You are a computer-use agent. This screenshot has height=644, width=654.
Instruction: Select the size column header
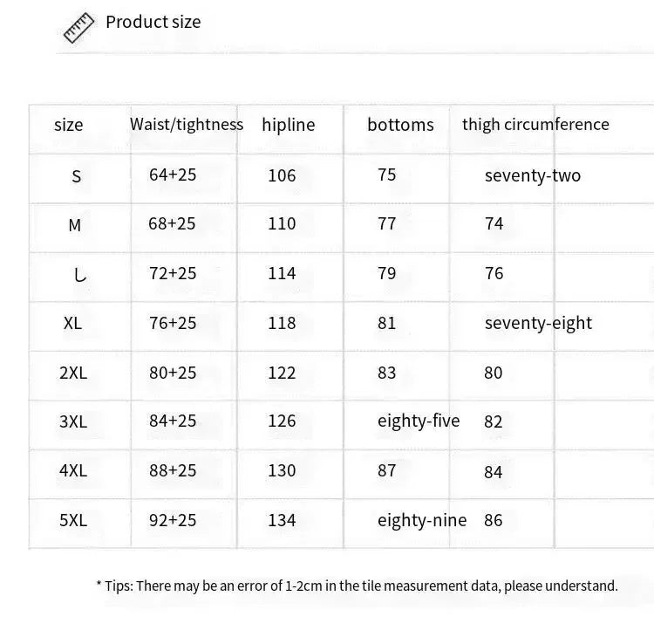click(68, 125)
